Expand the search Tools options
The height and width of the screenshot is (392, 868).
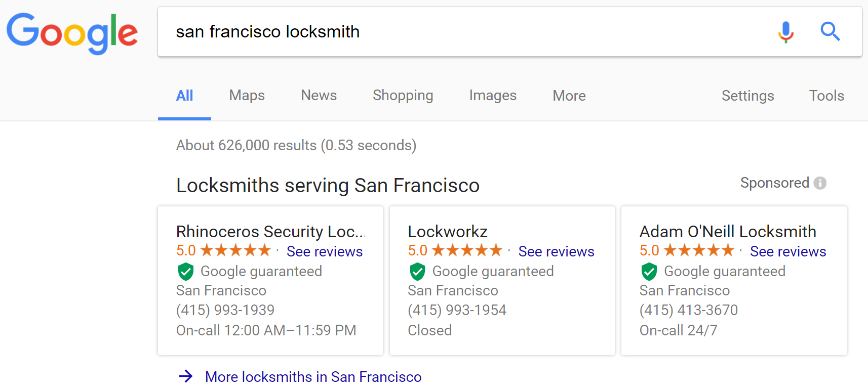(826, 96)
